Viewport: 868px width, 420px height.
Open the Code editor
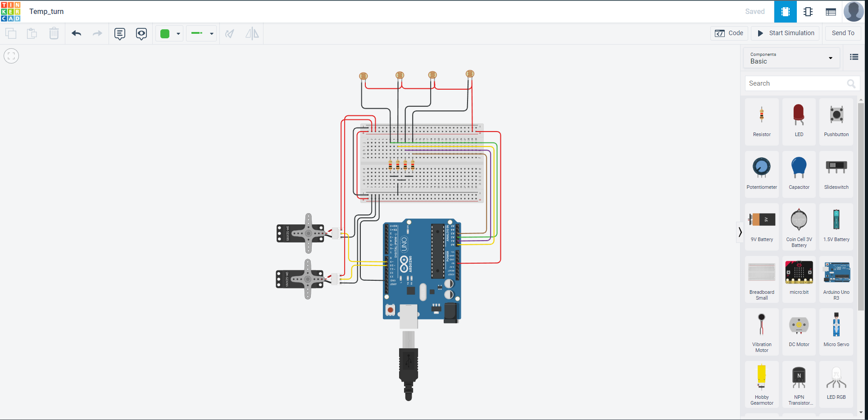pyautogui.click(x=729, y=33)
